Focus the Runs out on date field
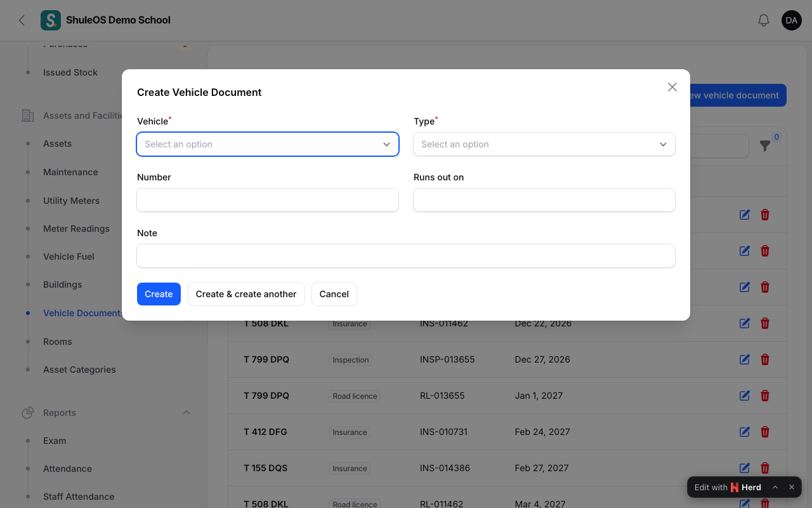 [x=544, y=200]
